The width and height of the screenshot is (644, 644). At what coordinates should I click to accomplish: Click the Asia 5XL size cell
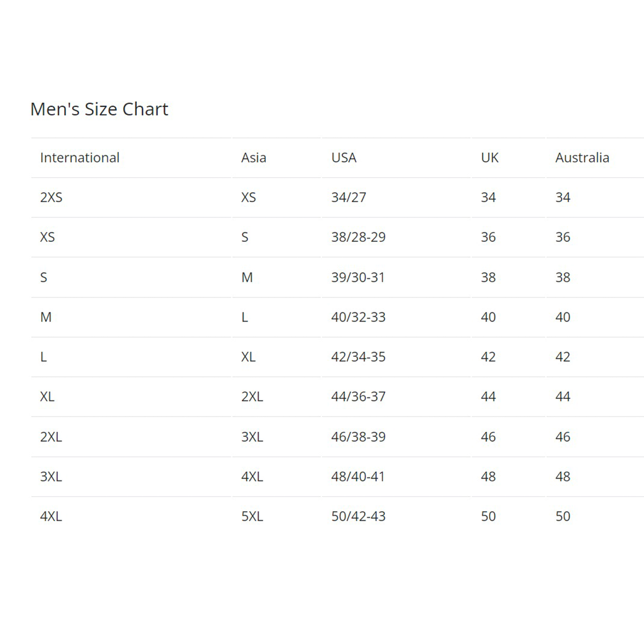click(x=252, y=516)
